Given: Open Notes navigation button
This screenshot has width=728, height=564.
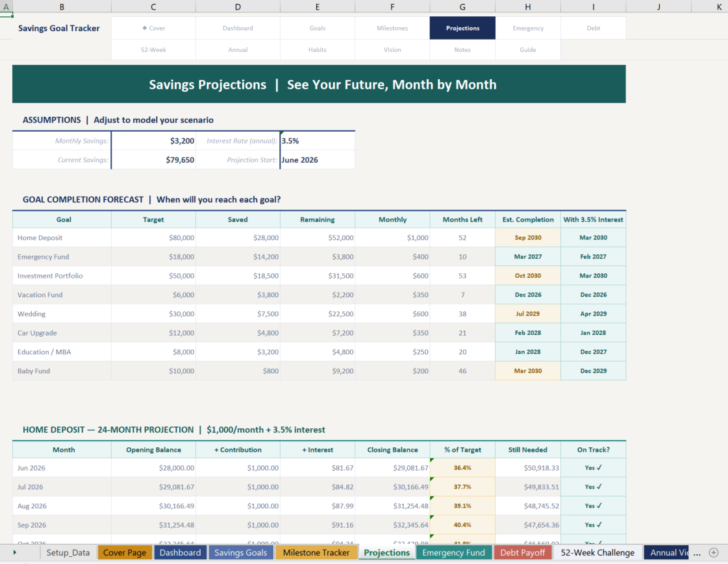Looking at the screenshot, I should point(462,49).
